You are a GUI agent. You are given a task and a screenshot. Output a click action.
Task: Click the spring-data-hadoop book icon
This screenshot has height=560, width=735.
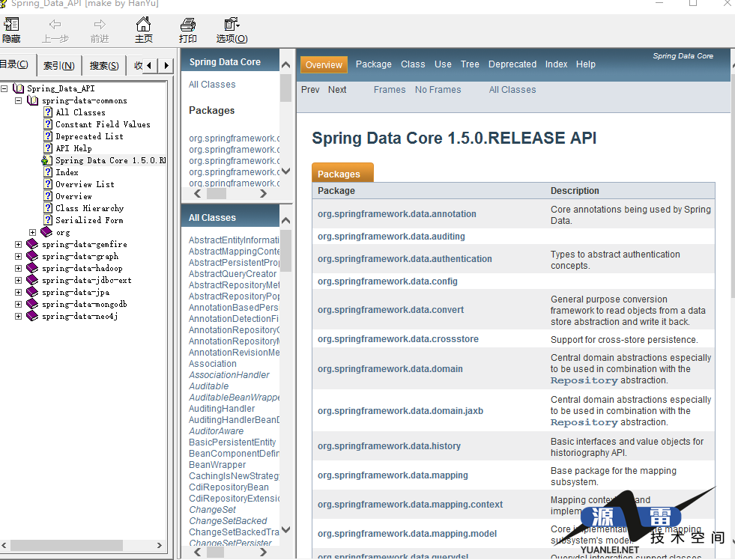coord(32,268)
